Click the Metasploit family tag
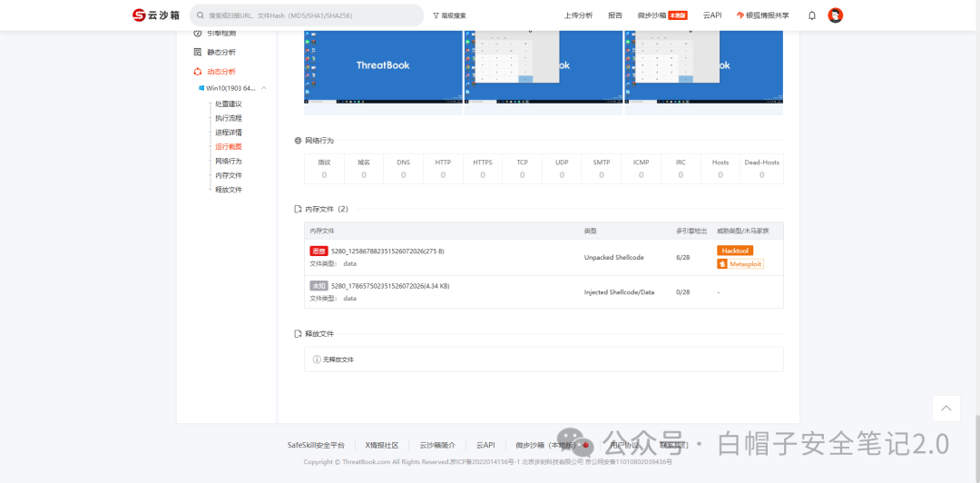The image size is (980, 483). (740, 264)
